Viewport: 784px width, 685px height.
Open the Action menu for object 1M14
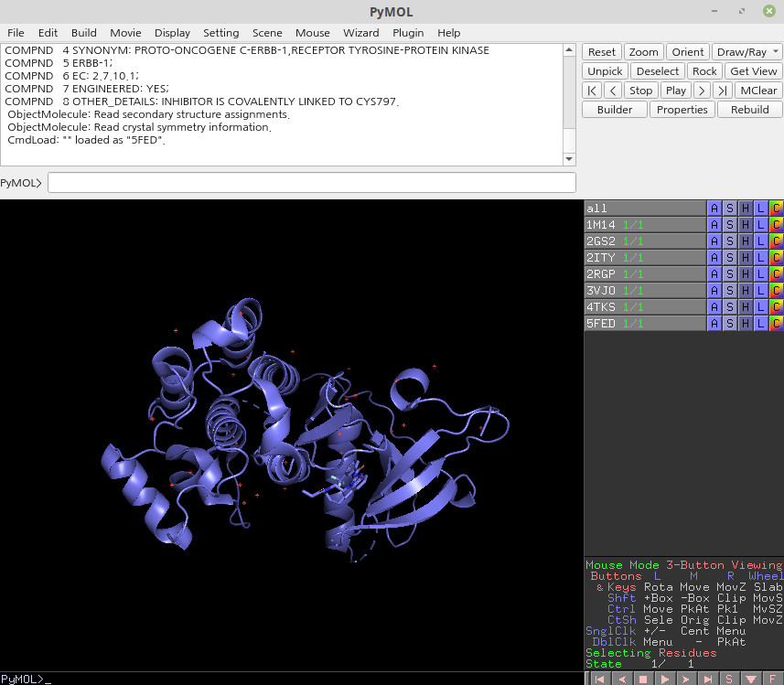tap(714, 224)
